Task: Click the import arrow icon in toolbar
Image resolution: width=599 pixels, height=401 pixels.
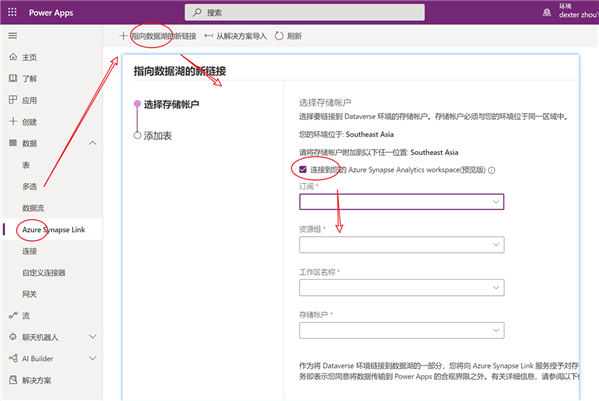Action: (x=208, y=36)
